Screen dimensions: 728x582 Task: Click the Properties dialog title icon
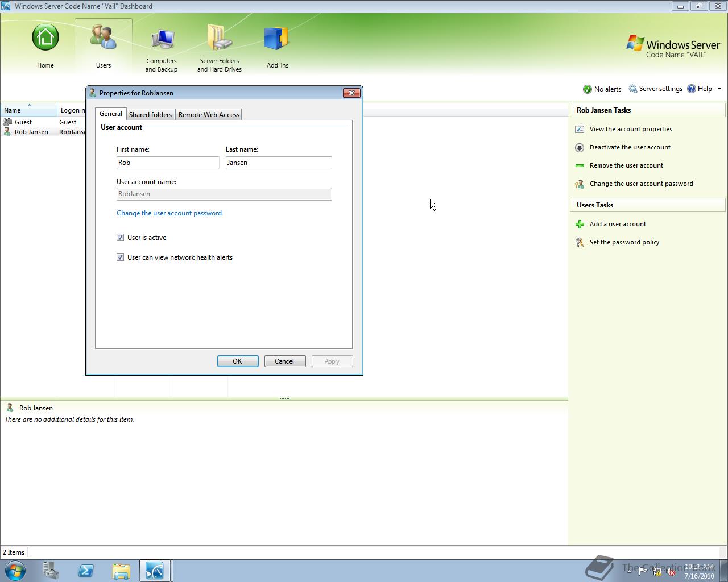click(93, 93)
